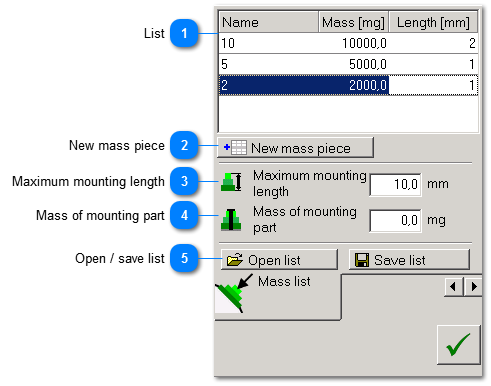Click the Mass of mounting part icon
This screenshot has width=491, height=386.
[x=231, y=220]
